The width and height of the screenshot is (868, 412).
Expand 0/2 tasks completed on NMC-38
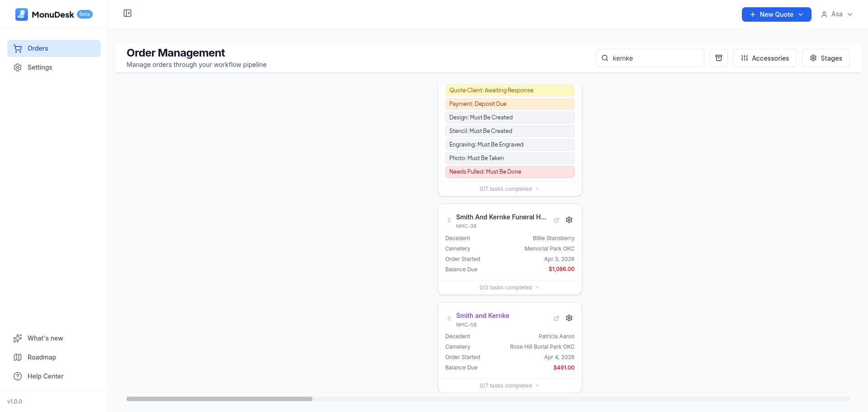[509, 288]
